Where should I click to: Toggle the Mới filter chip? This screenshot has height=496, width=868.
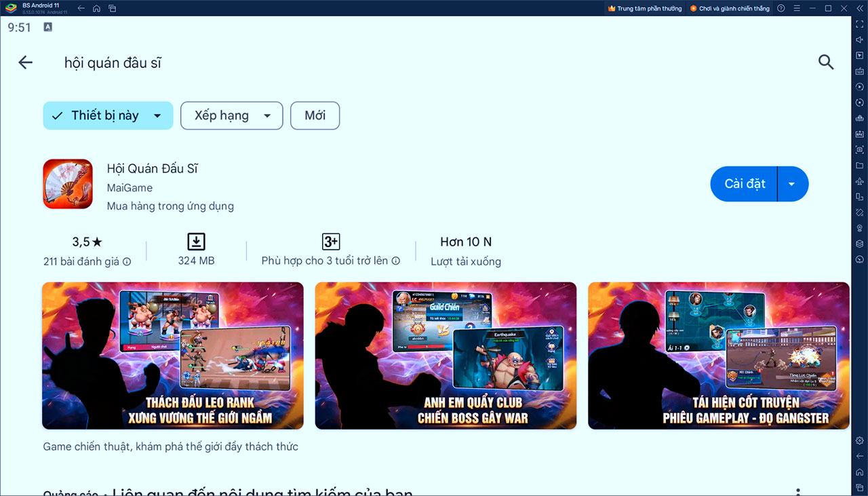click(x=315, y=115)
